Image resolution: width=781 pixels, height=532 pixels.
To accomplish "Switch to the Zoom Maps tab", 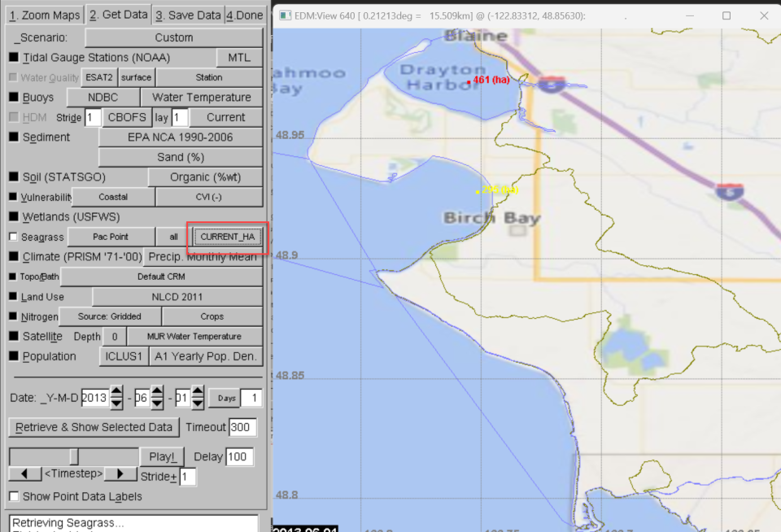I will coord(44,15).
